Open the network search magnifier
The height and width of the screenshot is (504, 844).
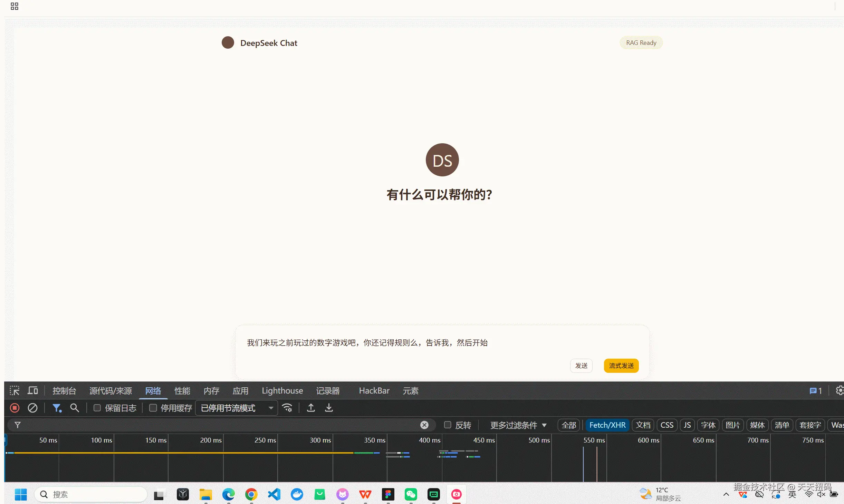click(x=75, y=408)
